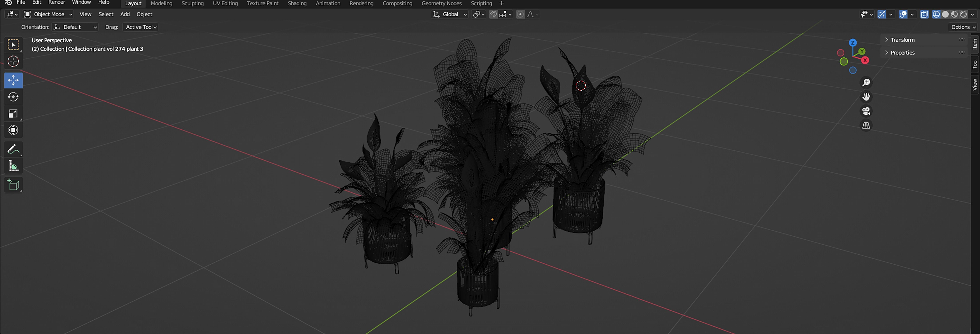Select the Add Cube tool

click(x=13, y=185)
